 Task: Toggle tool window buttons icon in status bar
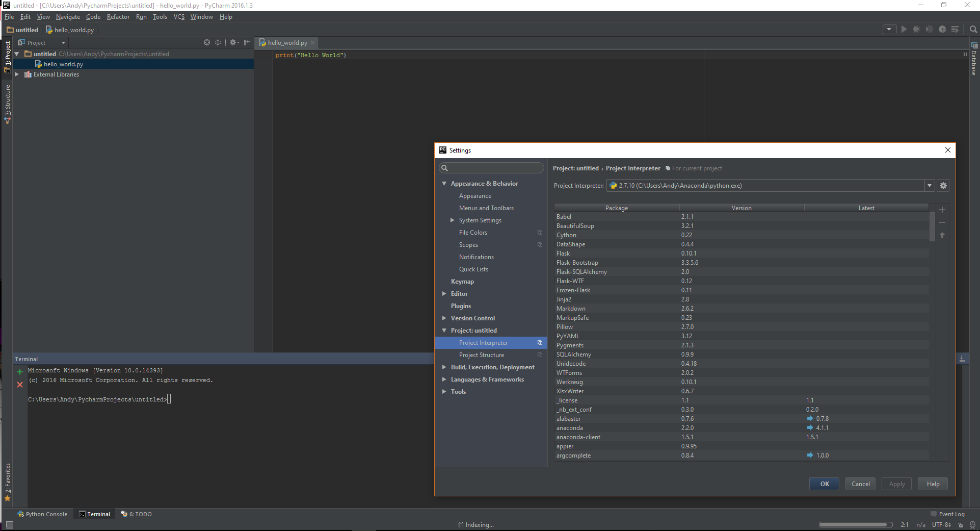click(9, 525)
